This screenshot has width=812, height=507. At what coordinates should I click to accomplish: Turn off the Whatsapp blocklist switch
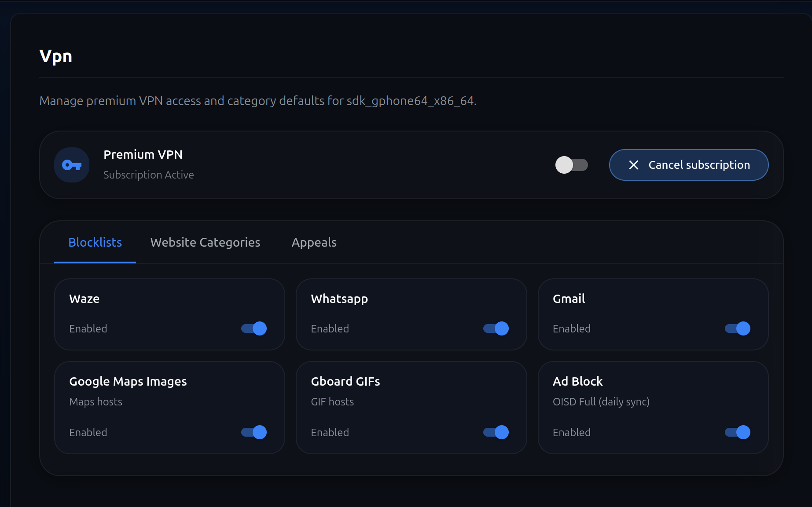point(496,328)
